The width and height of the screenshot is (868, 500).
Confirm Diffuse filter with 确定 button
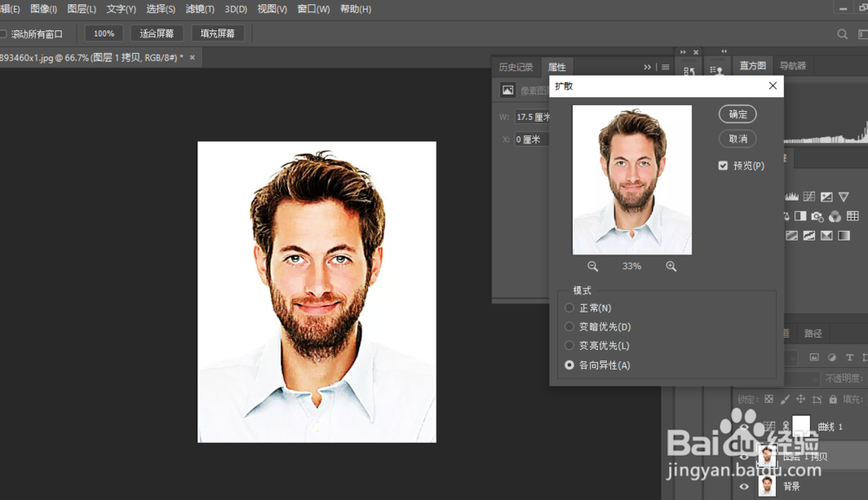[737, 114]
